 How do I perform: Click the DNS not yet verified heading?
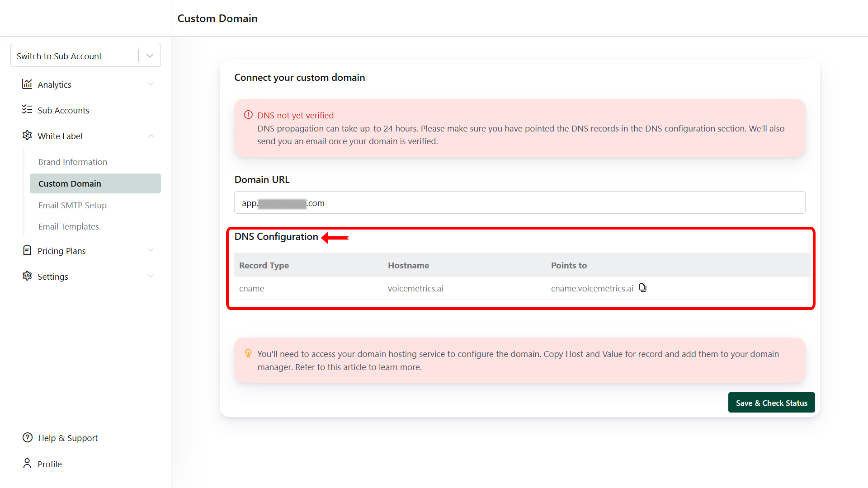click(x=296, y=115)
